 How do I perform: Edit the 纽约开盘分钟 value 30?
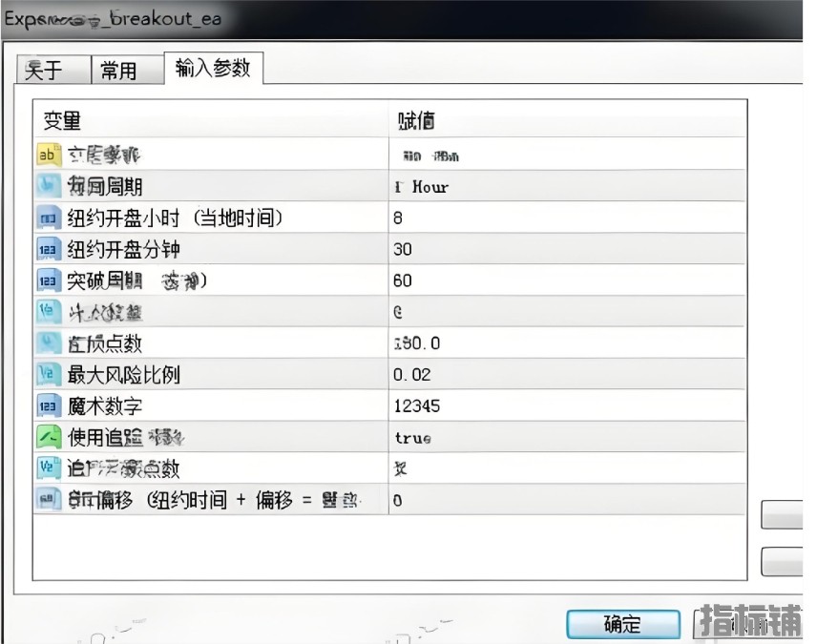click(566, 250)
